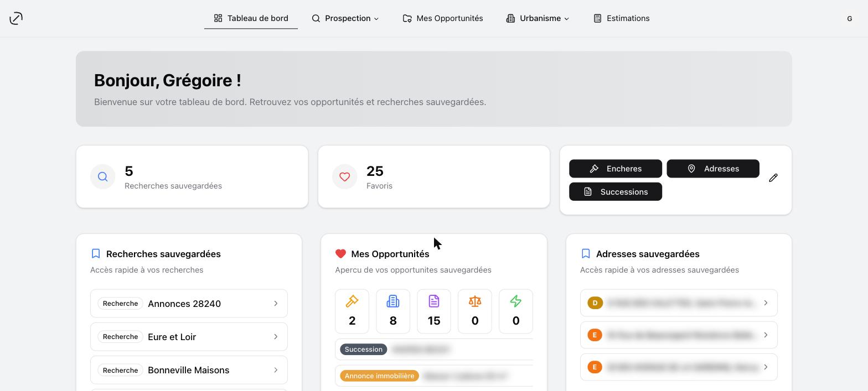
Task: Open the Tableau de bord tab
Action: 251,18
